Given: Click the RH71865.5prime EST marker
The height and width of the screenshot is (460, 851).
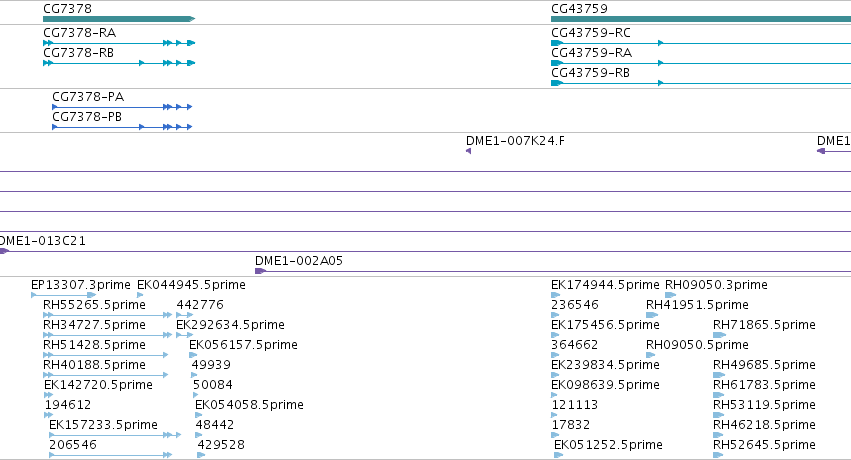Looking at the screenshot, I should (x=719, y=335).
